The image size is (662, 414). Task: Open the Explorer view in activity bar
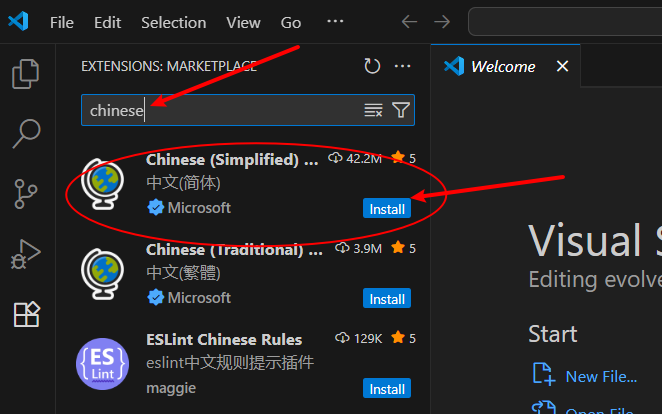pyautogui.click(x=26, y=74)
